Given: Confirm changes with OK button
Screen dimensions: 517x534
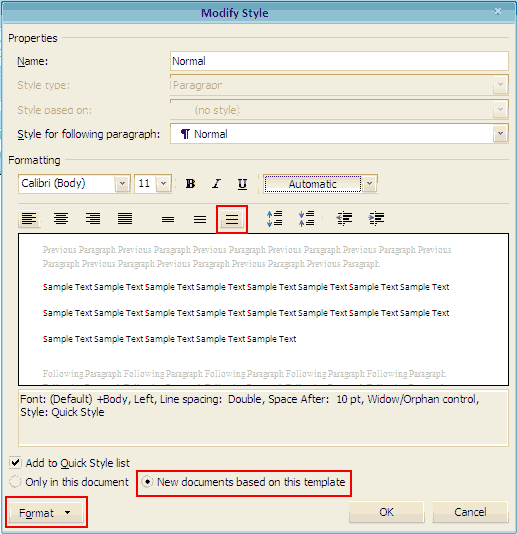Looking at the screenshot, I should click(387, 512).
